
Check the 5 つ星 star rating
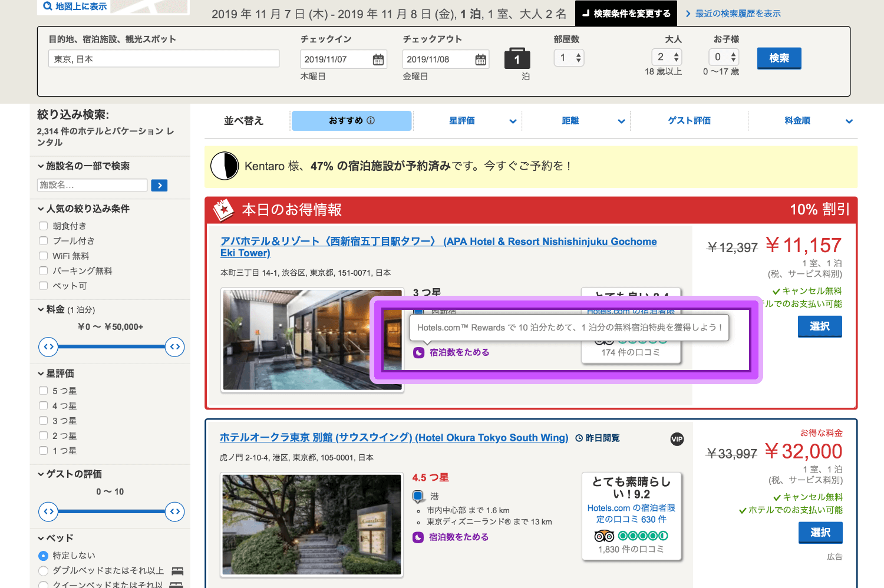point(43,390)
